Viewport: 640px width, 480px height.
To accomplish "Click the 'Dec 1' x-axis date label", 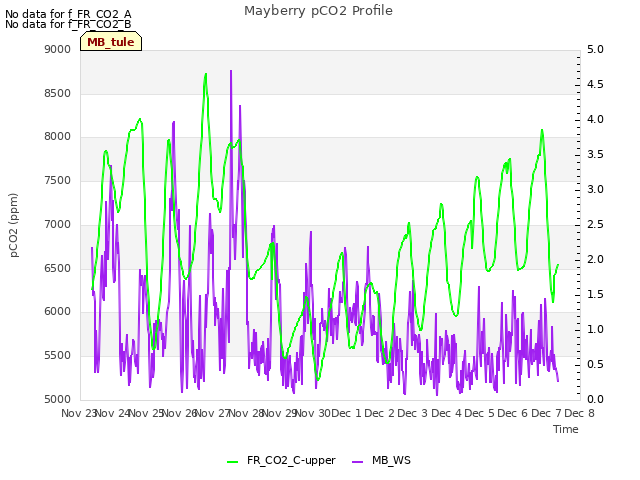I will [346, 413].
